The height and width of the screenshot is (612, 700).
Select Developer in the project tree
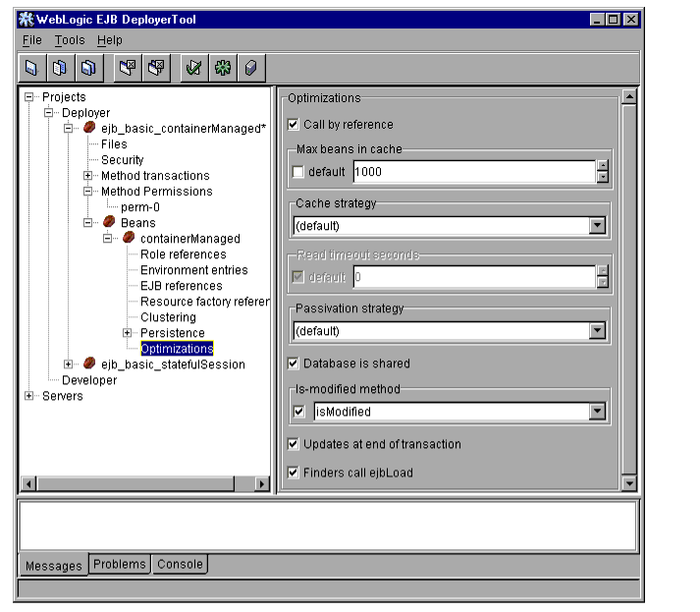(x=89, y=380)
